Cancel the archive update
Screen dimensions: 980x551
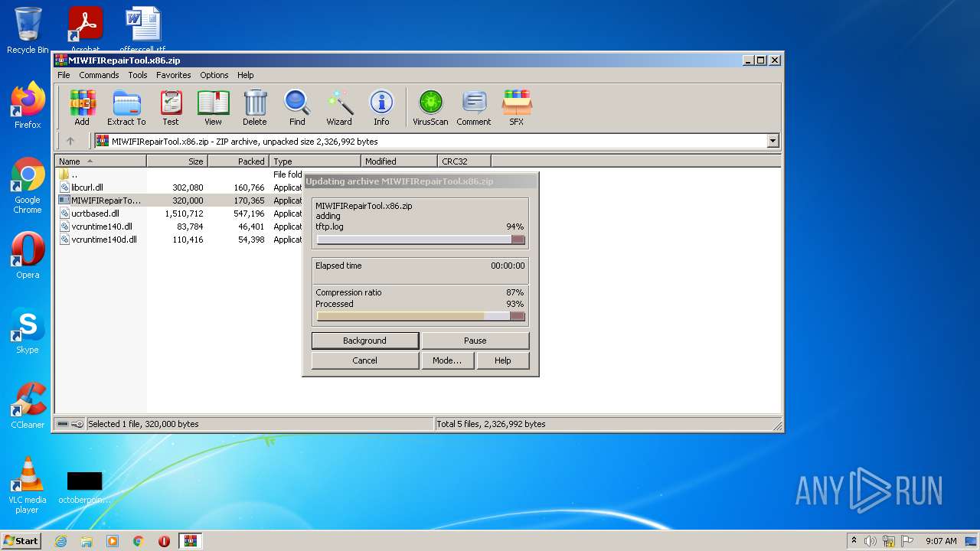click(x=365, y=360)
